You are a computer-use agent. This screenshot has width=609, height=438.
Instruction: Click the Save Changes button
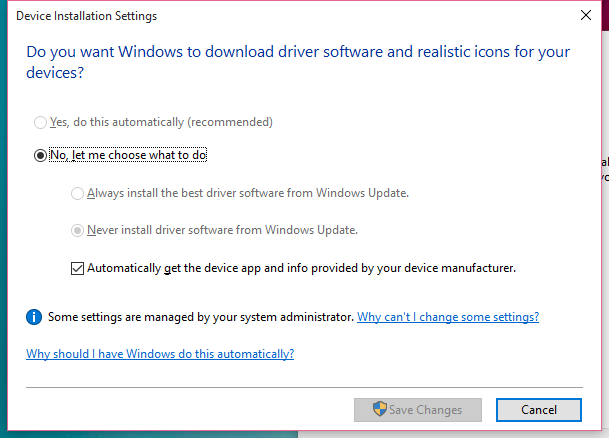coord(418,410)
